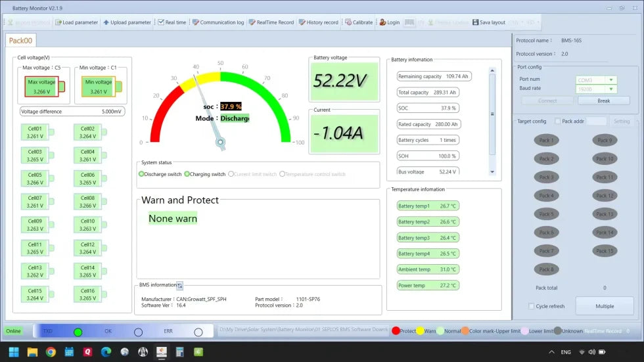Click the red Protect color indicator

coord(396,331)
